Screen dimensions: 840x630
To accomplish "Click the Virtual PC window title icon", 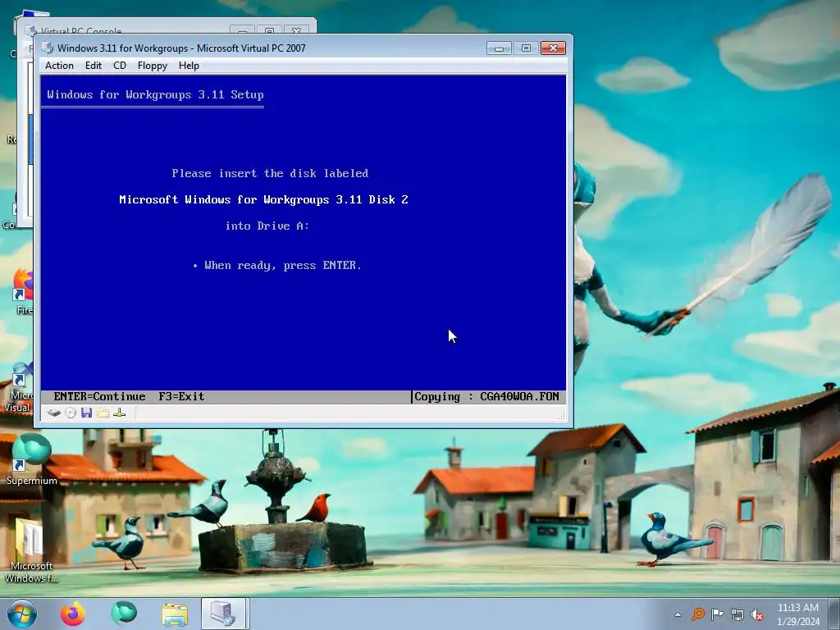I will coord(47,48).
